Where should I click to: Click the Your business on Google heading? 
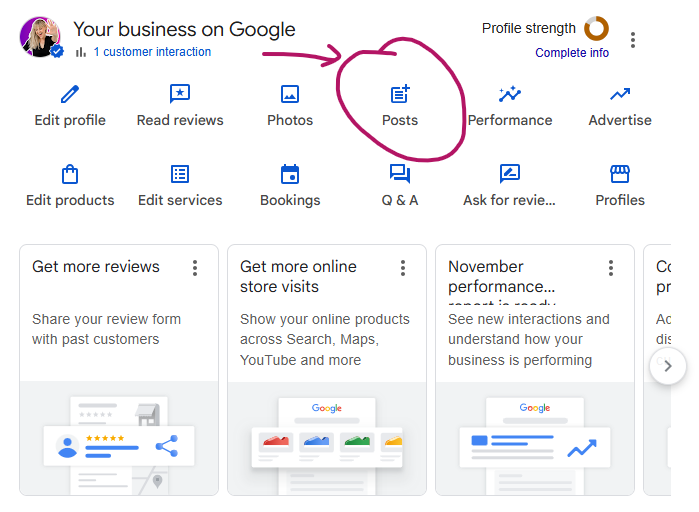[184, 30]
